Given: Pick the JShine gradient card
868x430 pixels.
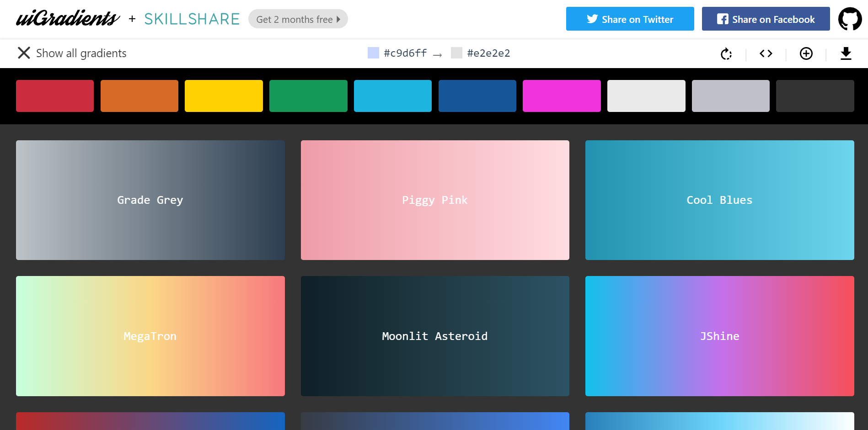Looking at the screenshot, I should pyautogui.click(x=719, y=336).
